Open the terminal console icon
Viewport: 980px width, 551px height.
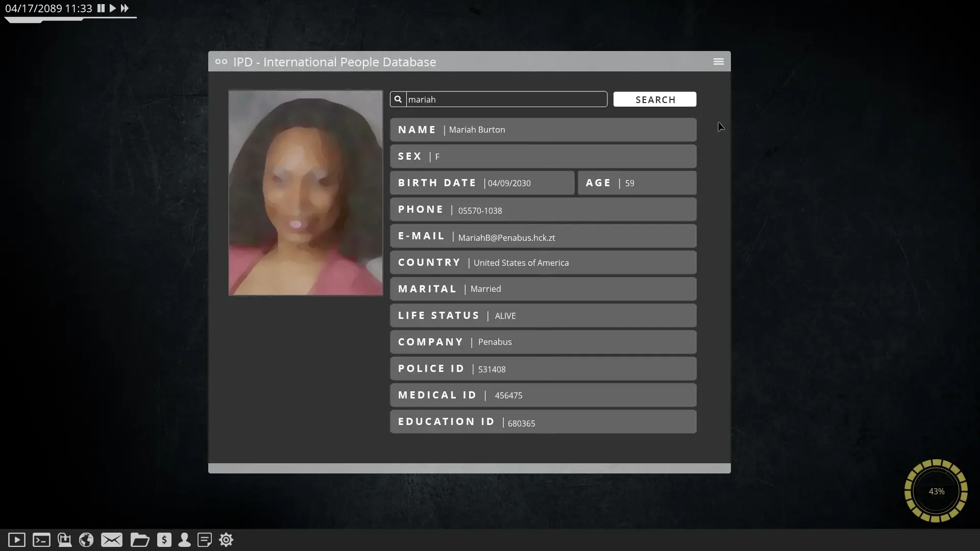pos(41,540)
